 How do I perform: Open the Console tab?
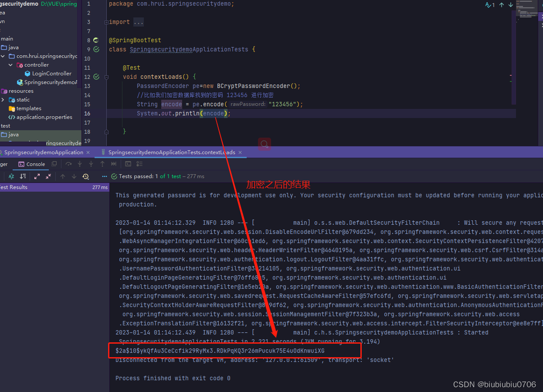click(32, 164)
